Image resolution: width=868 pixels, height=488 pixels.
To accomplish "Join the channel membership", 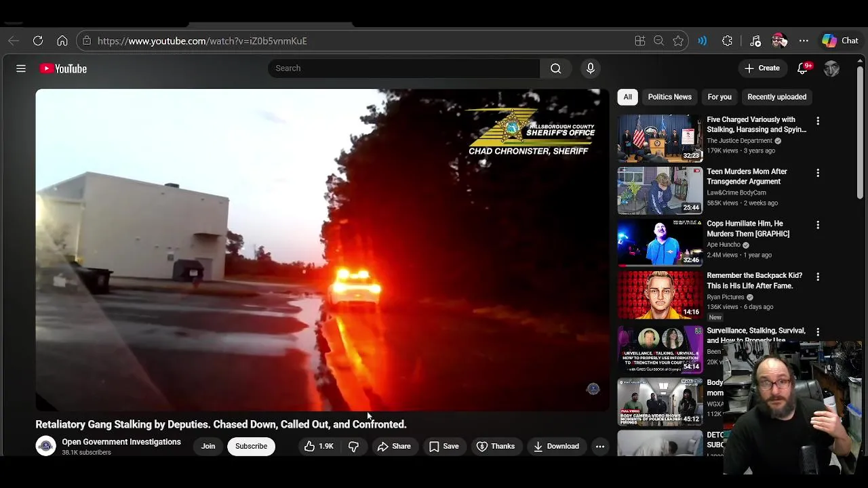I will (208, 446).
